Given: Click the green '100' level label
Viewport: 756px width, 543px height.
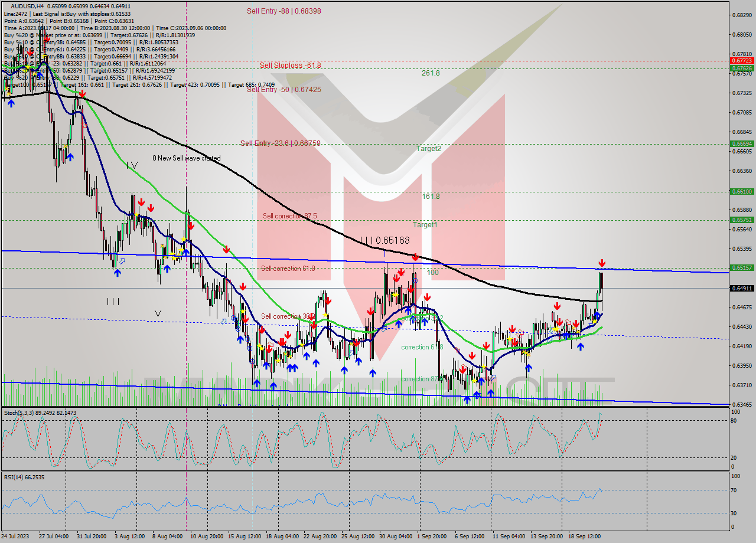Looking at the screenshot, I should 433,273.
